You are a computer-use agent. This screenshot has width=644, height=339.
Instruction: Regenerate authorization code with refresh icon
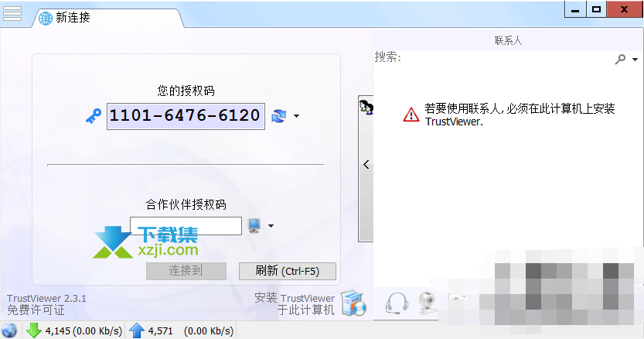279,116
